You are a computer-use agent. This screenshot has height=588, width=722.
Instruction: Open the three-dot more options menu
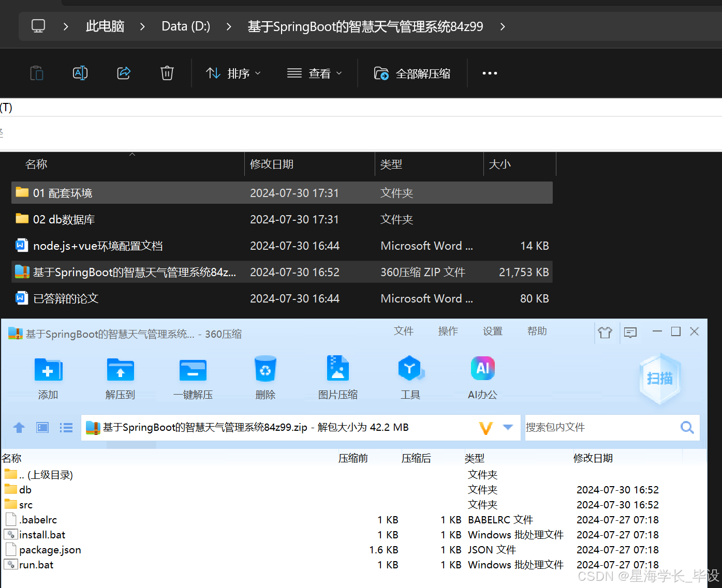point(490,73)
